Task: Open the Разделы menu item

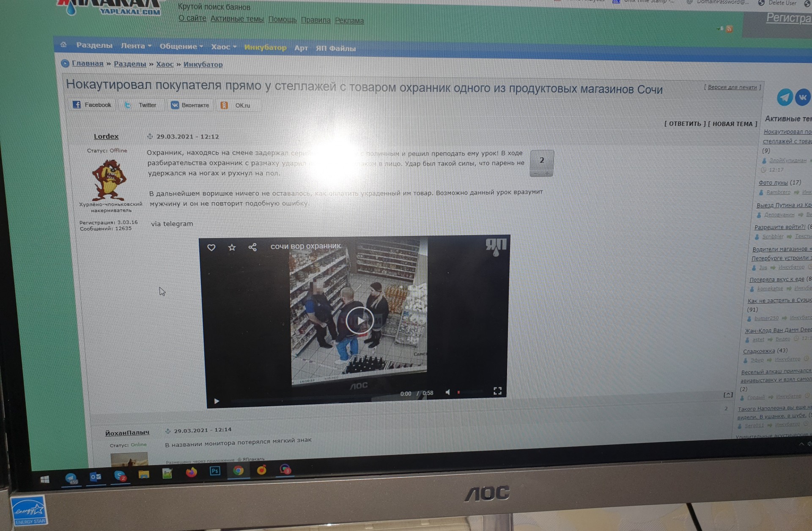Action: click(x=94, y=45)
